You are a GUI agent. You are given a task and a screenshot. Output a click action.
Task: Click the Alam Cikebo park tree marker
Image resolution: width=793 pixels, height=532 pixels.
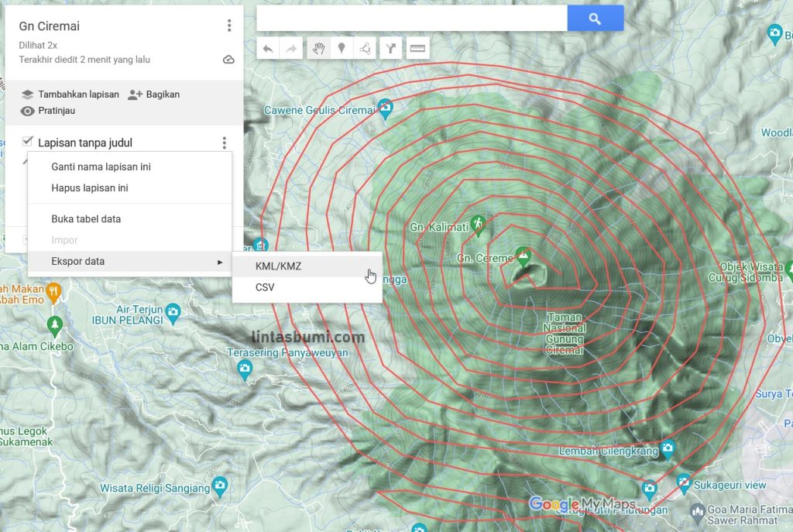[55, 325]
